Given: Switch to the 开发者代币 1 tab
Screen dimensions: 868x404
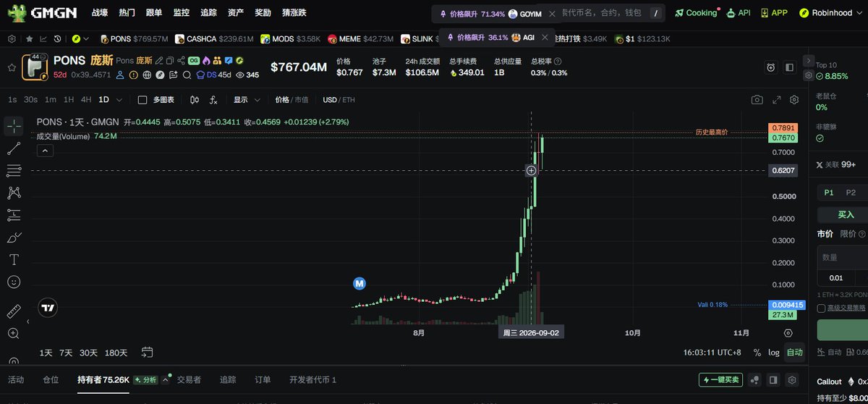Looking at the screenshot, I should pos(312,379).
